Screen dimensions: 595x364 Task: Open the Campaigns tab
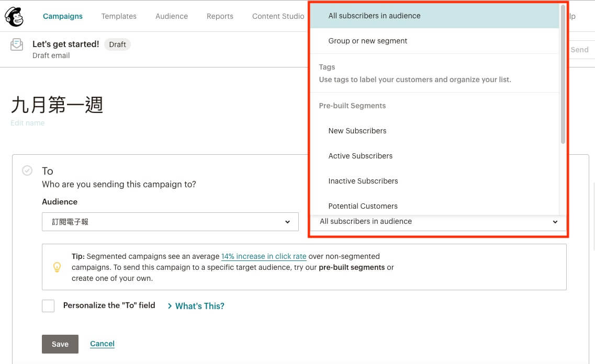pyautogui.click(x=63, y=16)
